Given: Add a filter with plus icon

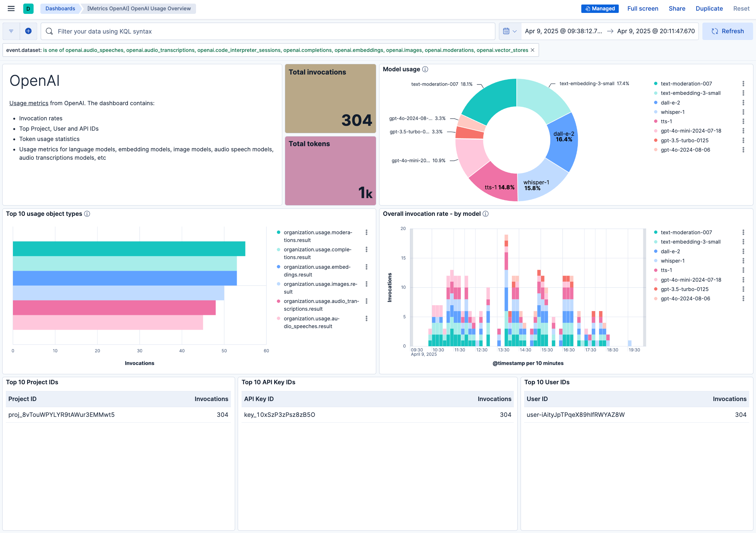Looking at the screenshot, I should pyautogui.click(x=28, y=31).
